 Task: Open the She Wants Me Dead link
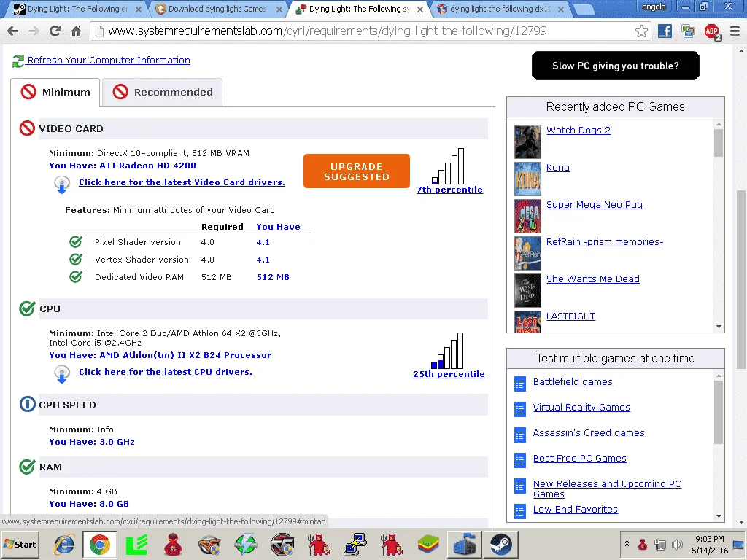coord(592,279)
